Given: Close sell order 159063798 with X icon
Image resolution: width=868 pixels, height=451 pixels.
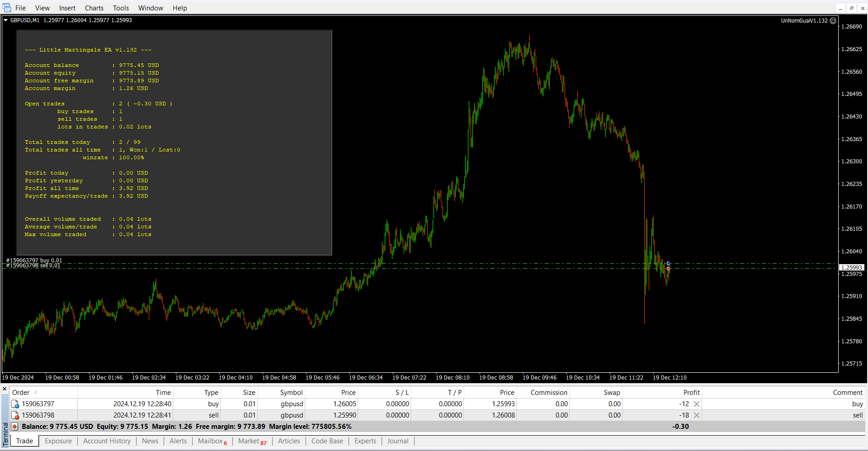Looking at the screenshot, I should point(697,415).
